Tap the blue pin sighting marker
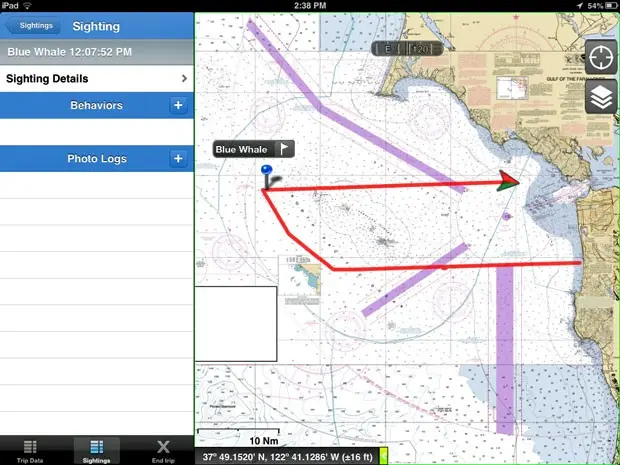620x465 pixels. pyautogui.click(x=267, y=176)
